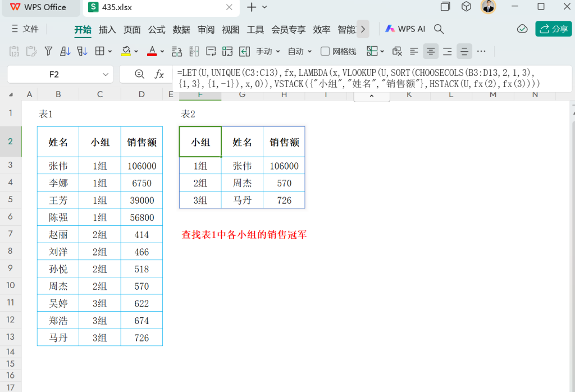
Task: Click the search magnifier in the ribbon
Action: point(439,29)
